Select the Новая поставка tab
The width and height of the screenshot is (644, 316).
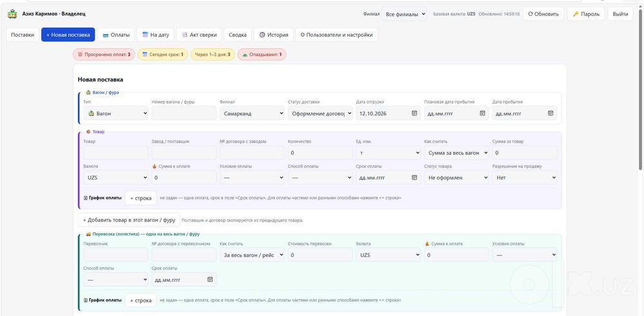click(68, 35)
